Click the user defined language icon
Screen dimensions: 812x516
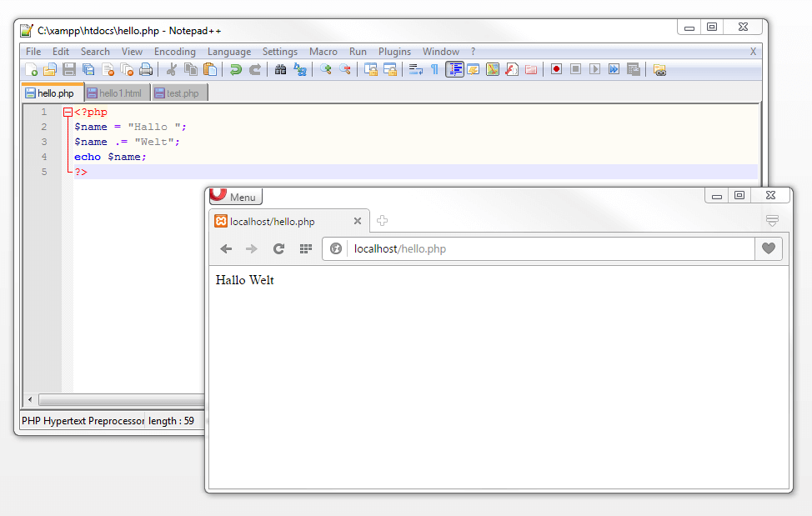coord(474,69)
